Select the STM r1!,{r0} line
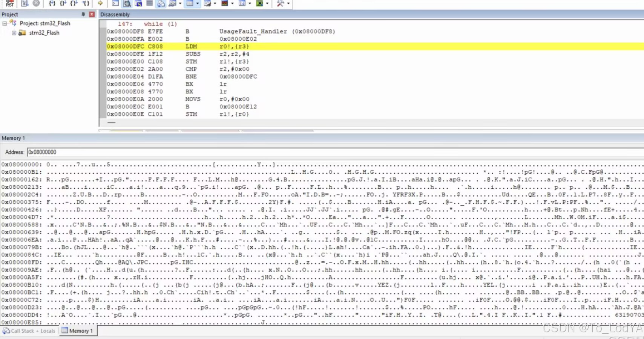 [x=375, y=114]
